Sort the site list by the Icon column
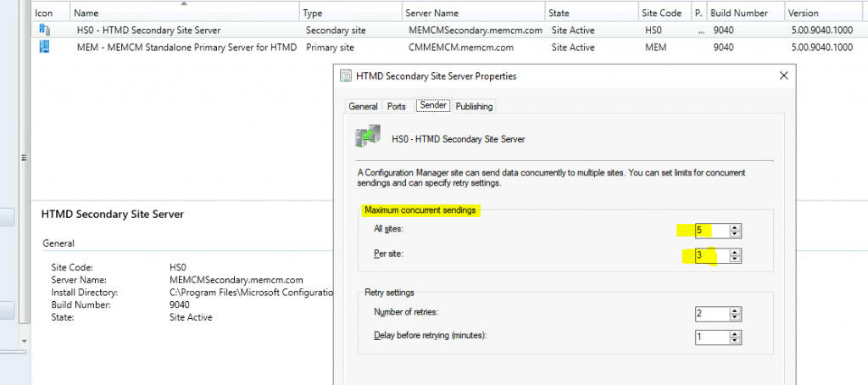Screen dimensions: 868x385 click(x=51, y=13)
